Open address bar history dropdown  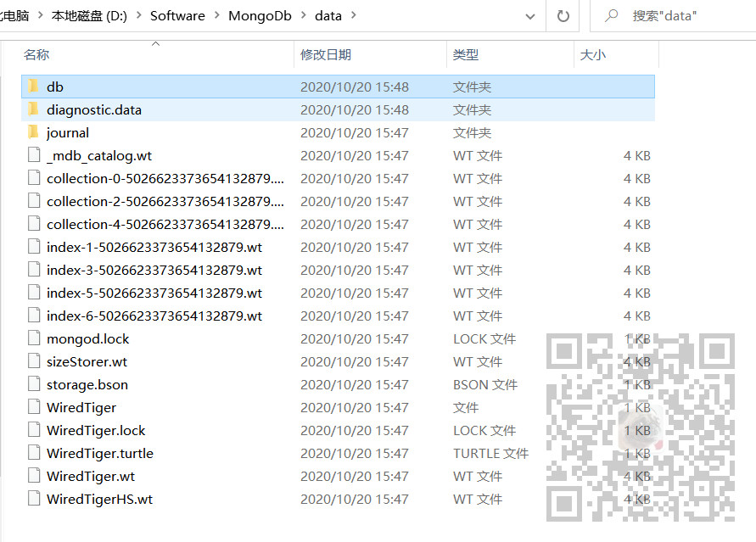point(529,16)
